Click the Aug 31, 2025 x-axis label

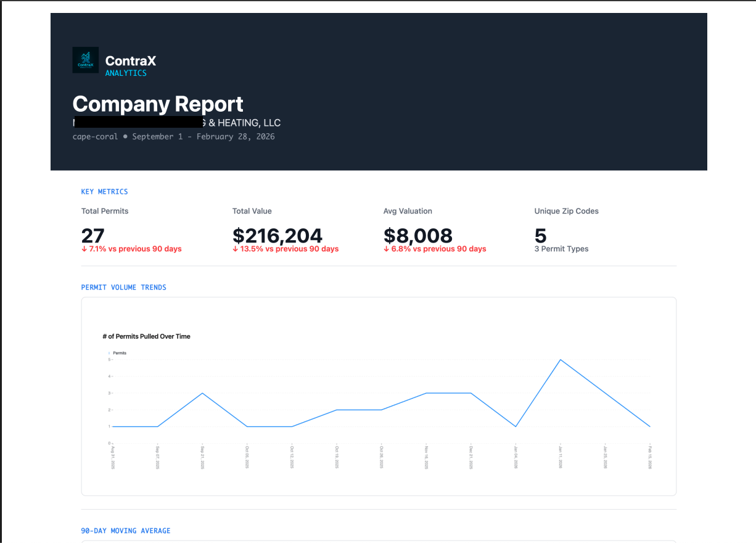click(113, 457)
